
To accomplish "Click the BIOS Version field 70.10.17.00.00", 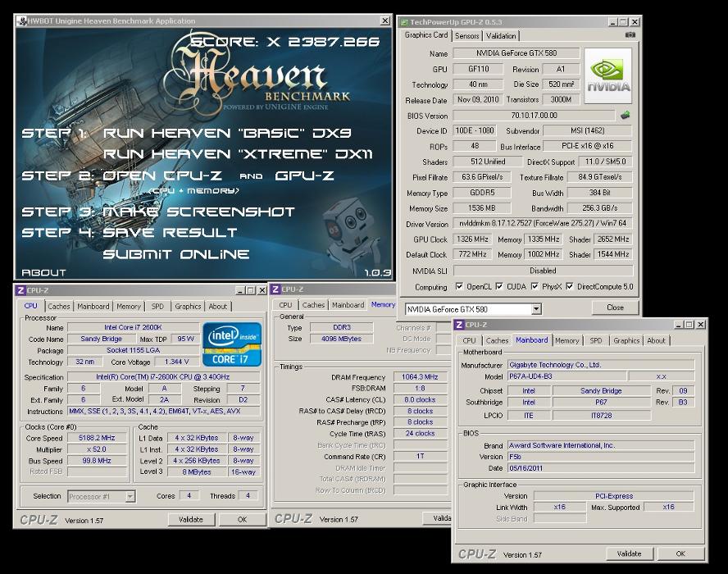I will (534, 116).
